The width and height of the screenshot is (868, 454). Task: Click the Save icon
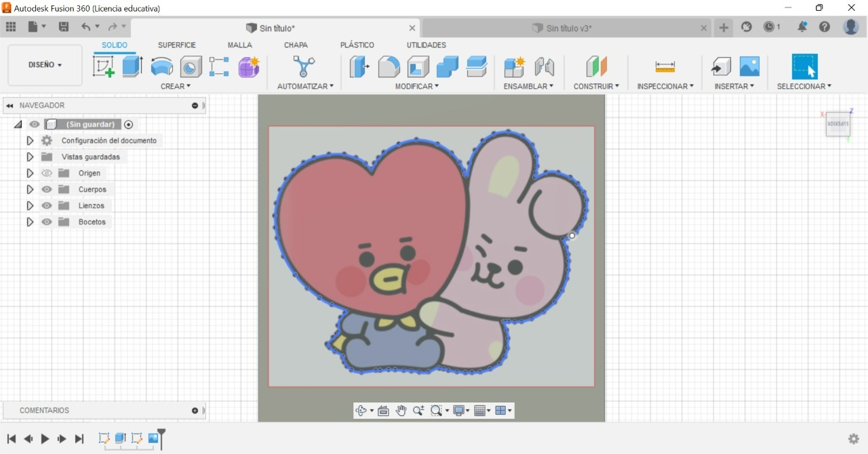pyautogui.click(x=64, y=27)
